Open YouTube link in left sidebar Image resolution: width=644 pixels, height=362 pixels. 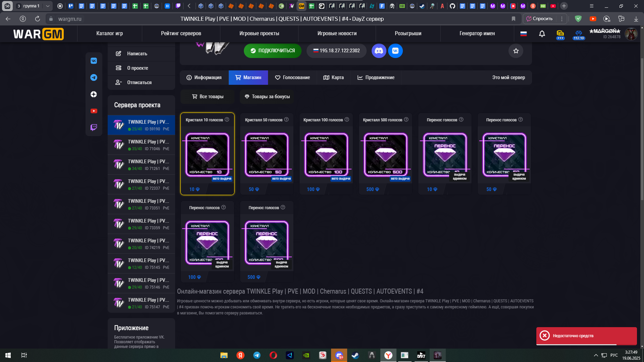click(x=94, y=111)
